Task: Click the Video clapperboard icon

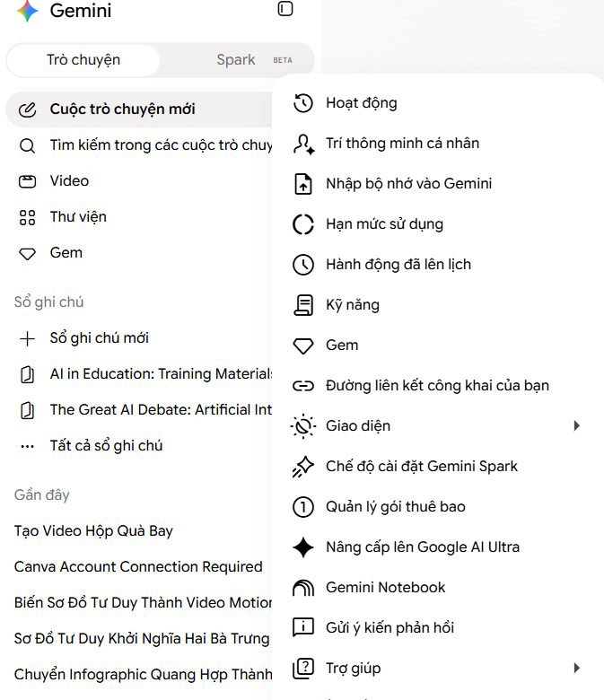Action: coord(27,181)
